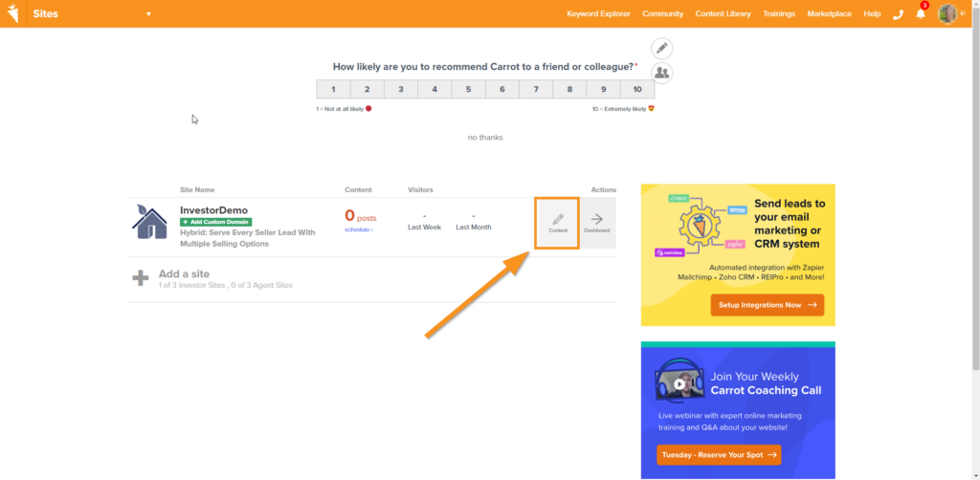Open the Content pencil action button
This screenshot has width=980, height=480.
coord(557,223)
